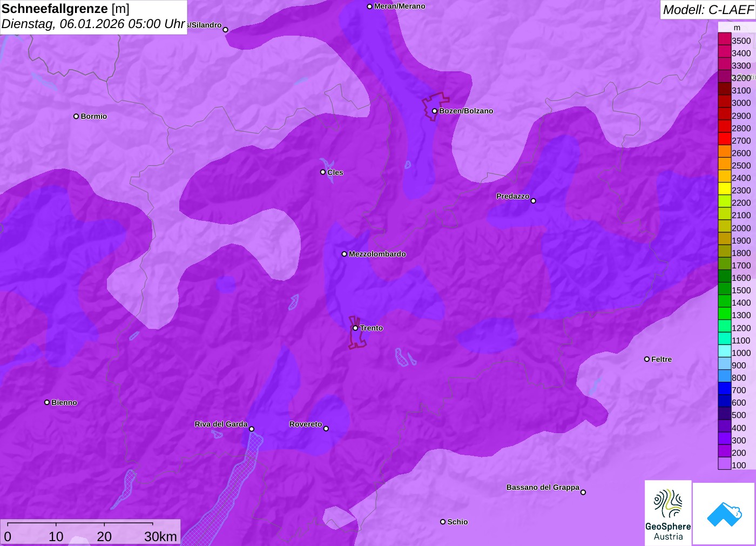Click the Bozen/Bolzano marker dot

[x=435, y=111]
